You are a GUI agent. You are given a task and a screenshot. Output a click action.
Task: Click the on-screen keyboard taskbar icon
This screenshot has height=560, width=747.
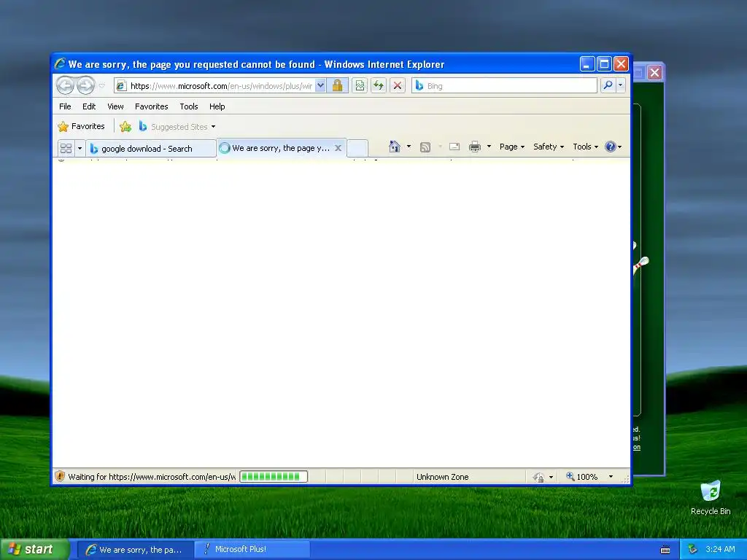[x=665, y=550]
